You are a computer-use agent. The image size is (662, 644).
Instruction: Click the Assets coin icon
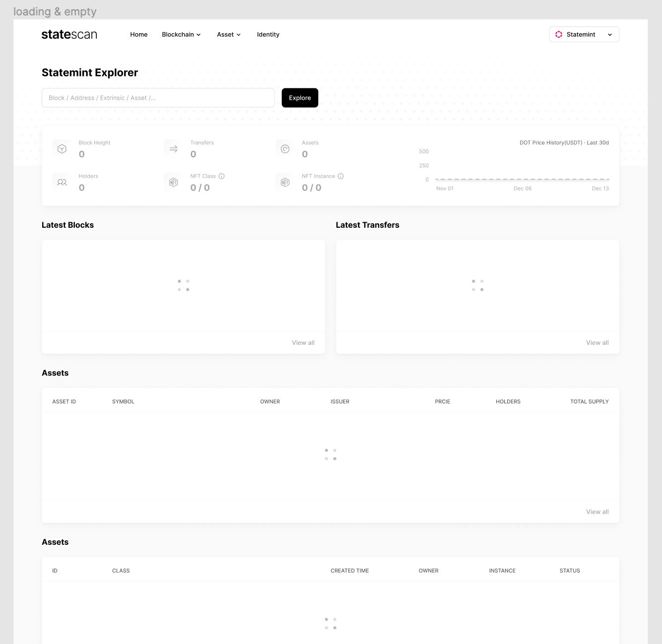284,148
